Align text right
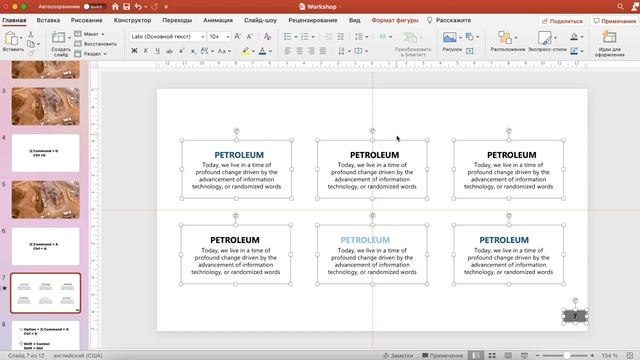640x360 pixels. (311, 51)
